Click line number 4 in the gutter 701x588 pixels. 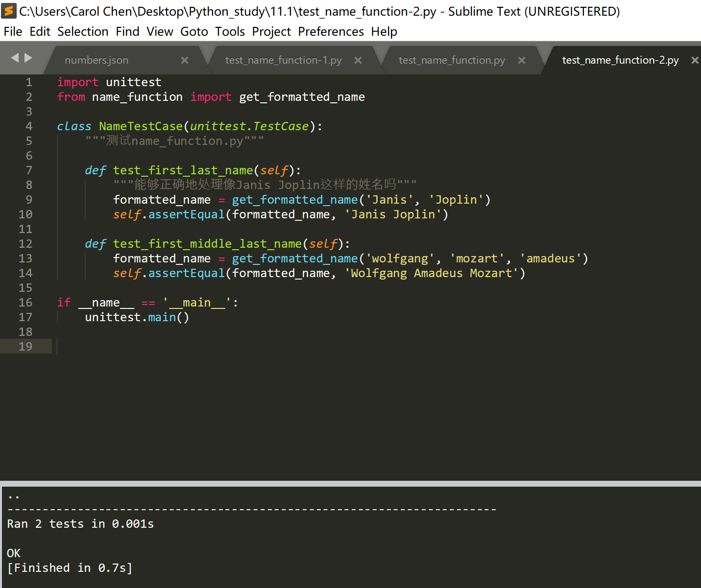[29, 126]
